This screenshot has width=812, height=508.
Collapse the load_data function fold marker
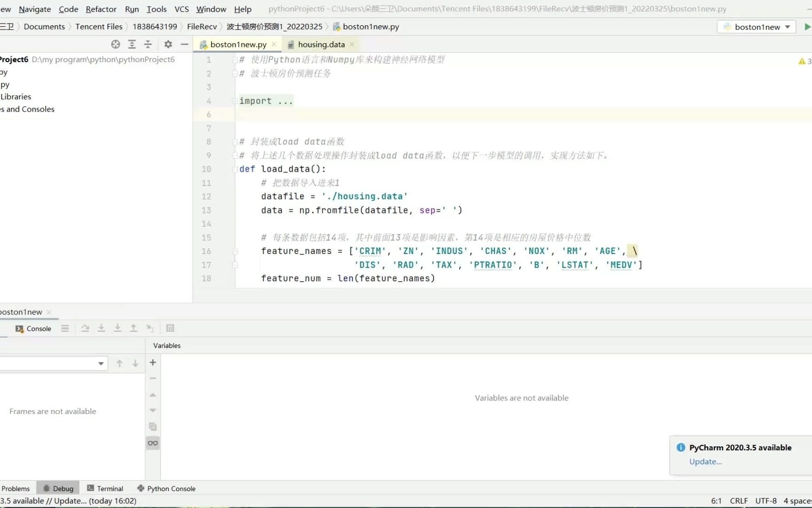click(x=235, y=169)
